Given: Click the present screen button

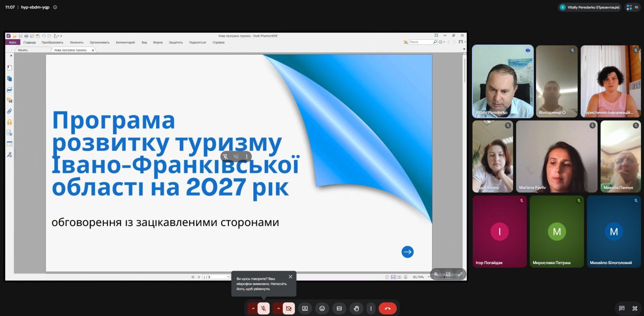Looking at the screenshot, I should click(305, 308).
